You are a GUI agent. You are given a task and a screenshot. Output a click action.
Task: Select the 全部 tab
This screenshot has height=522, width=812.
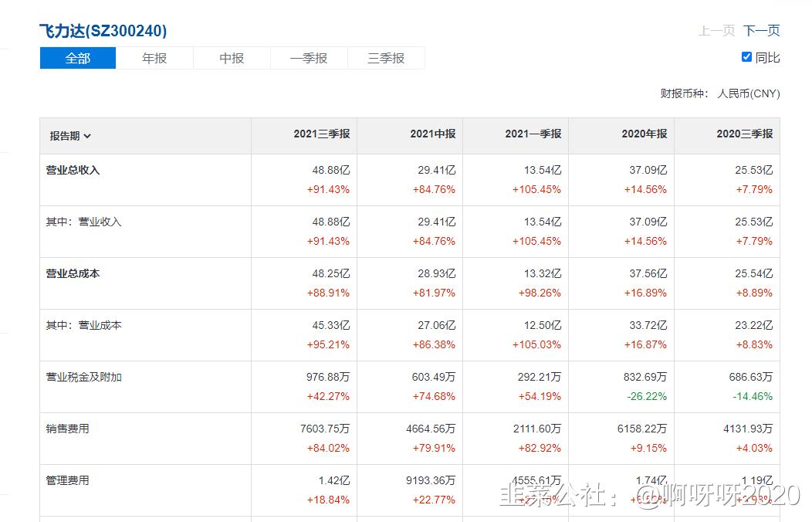coord(78,59)
